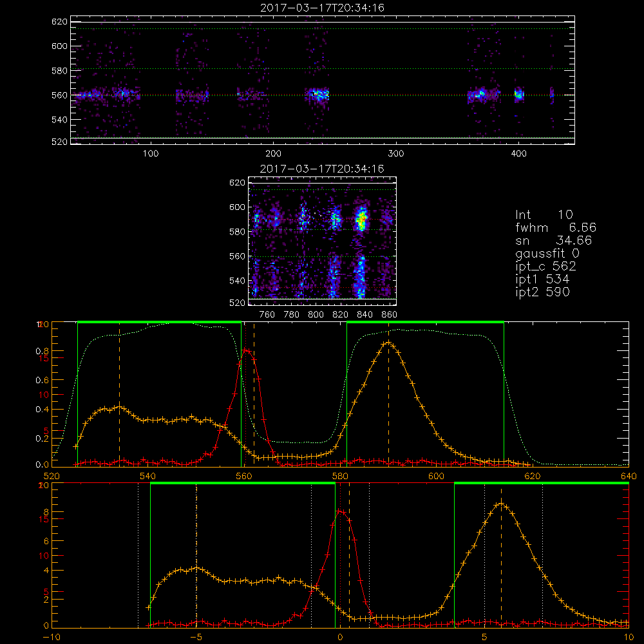Click x-axis label 100 on top spectrogram
Screen dimensions: 644x644
(151, 154)
